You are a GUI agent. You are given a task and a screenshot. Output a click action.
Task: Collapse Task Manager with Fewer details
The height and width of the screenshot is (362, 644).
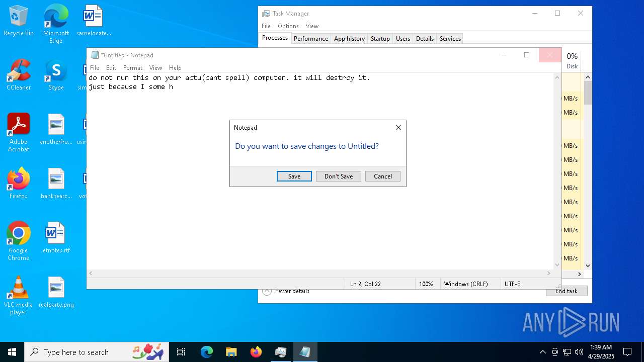coord(286,291)
